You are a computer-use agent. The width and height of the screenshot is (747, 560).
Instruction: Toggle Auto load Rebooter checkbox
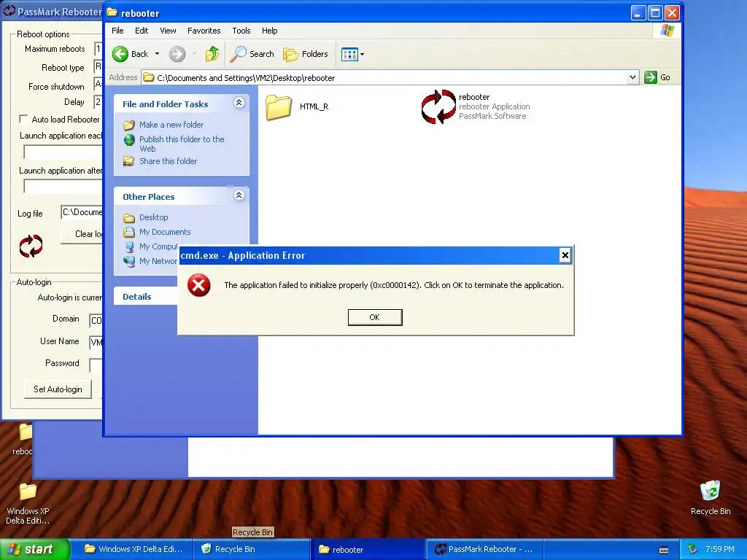pyautogui.click(x=23, y=119)
